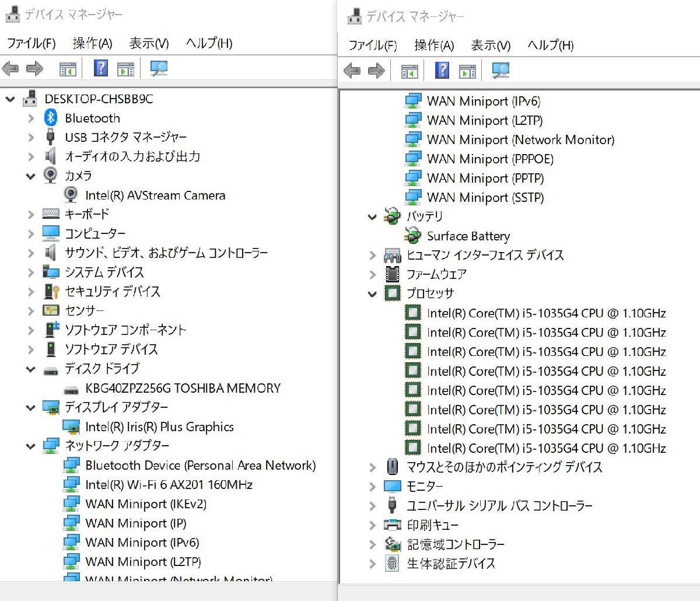Select WAN Miniport (IKEv2) entry

click(146, 504)
